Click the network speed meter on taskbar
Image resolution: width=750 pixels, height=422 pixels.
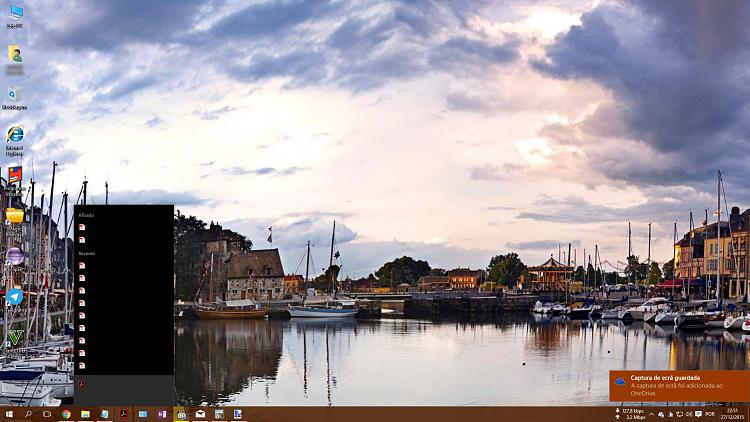tap(630, 414)
